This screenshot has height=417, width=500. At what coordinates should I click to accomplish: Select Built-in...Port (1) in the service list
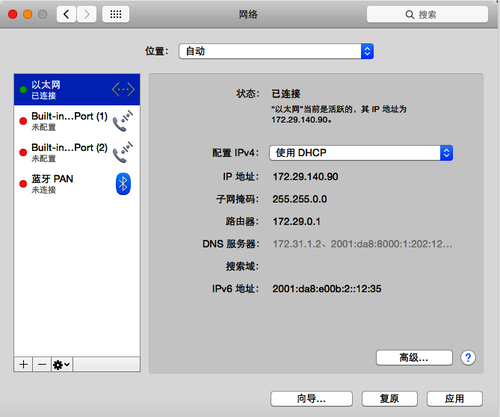click(x=77, y=121)
